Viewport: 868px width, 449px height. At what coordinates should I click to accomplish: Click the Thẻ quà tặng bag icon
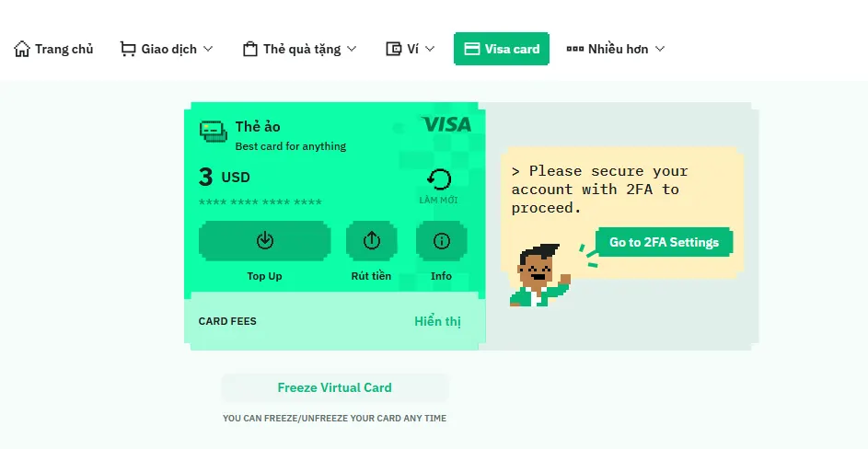point(249,49)
